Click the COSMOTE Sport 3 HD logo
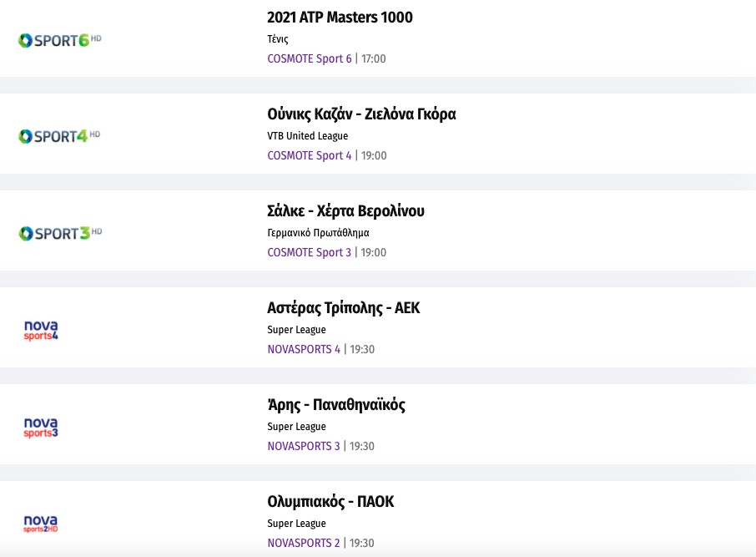The width and height of the screenshot is (756, 557). (x=59, y=233)
